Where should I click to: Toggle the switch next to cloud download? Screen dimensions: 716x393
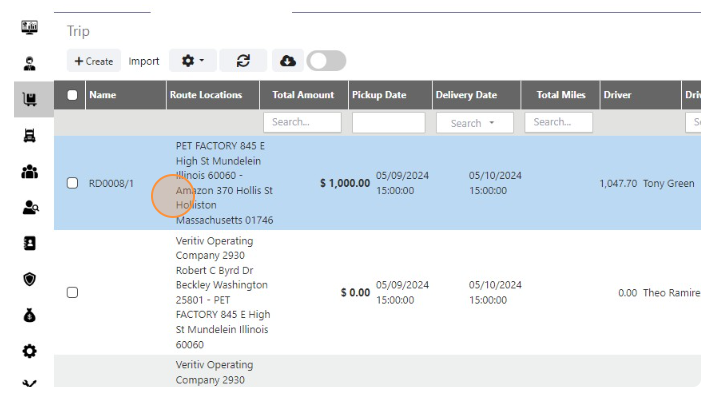(326, 61)
